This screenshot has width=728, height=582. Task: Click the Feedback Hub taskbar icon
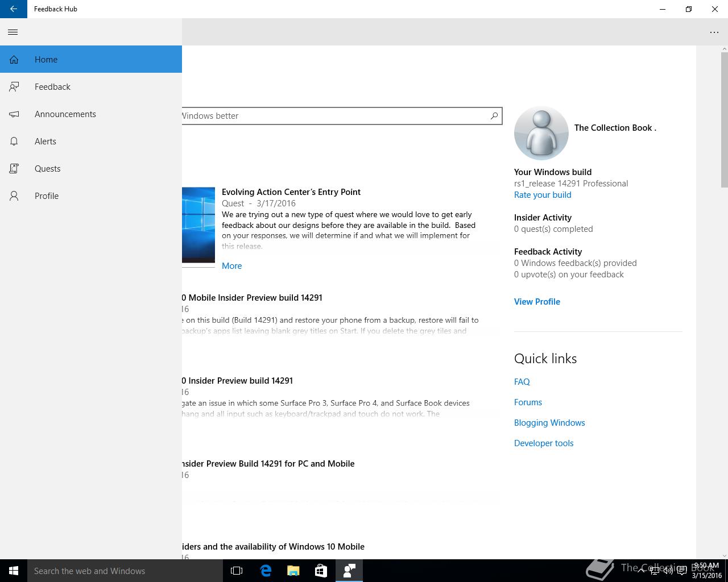349,571
